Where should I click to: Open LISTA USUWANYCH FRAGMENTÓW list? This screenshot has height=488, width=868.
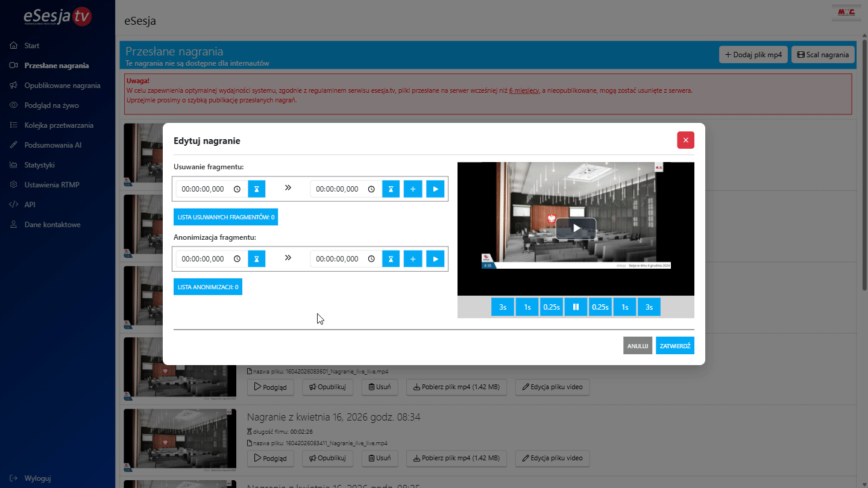pos(225,217)
